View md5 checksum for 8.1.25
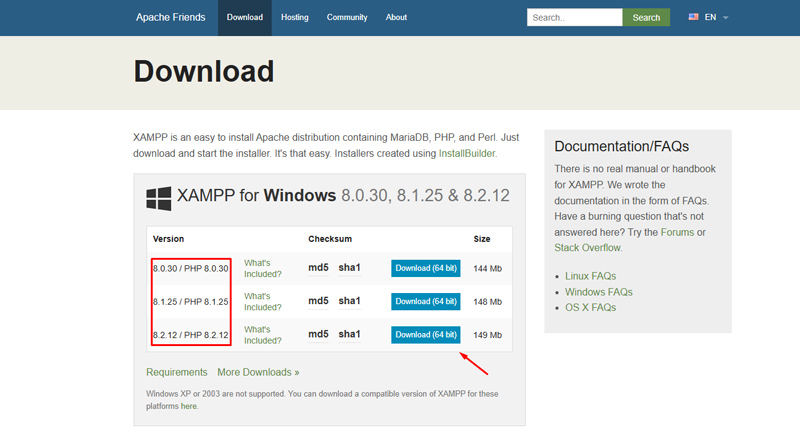800x432 pixels. [318, 301]
